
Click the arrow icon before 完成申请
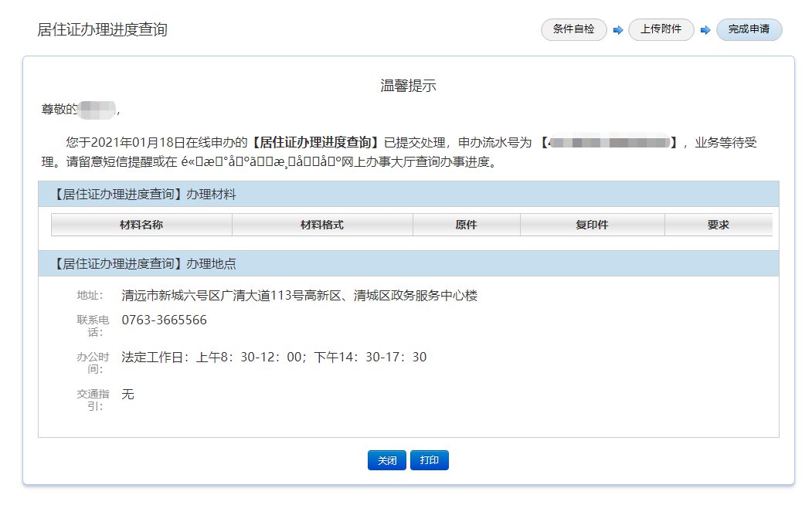click(705, 31)
